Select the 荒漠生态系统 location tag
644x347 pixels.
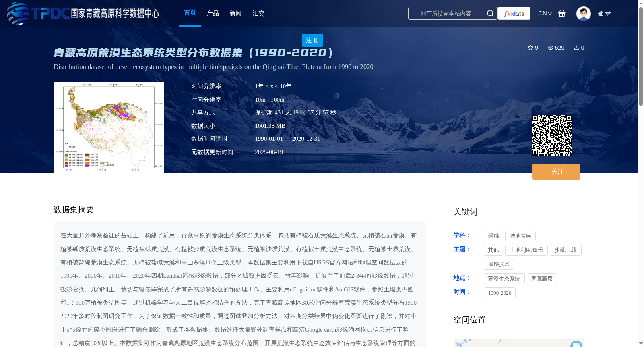pyautogui.click(x=504, y=279)
